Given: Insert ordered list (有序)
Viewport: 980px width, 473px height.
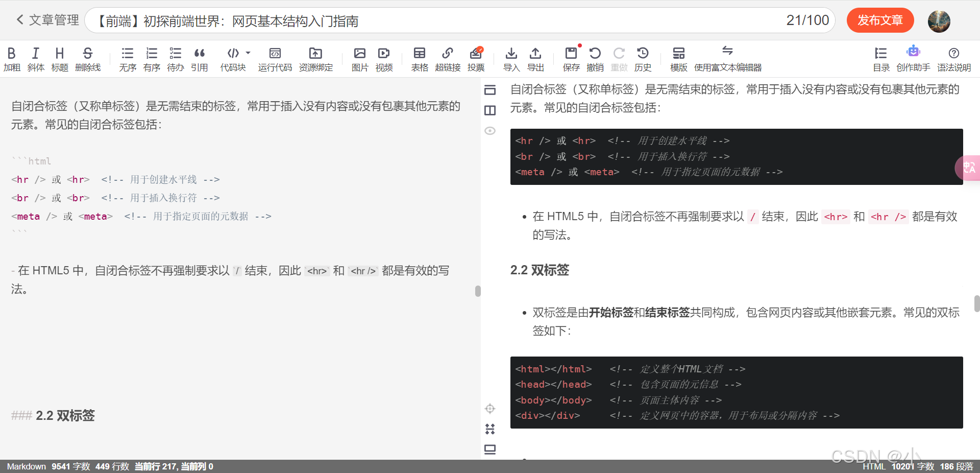Looking at the screenshot, I should point(152,59).
